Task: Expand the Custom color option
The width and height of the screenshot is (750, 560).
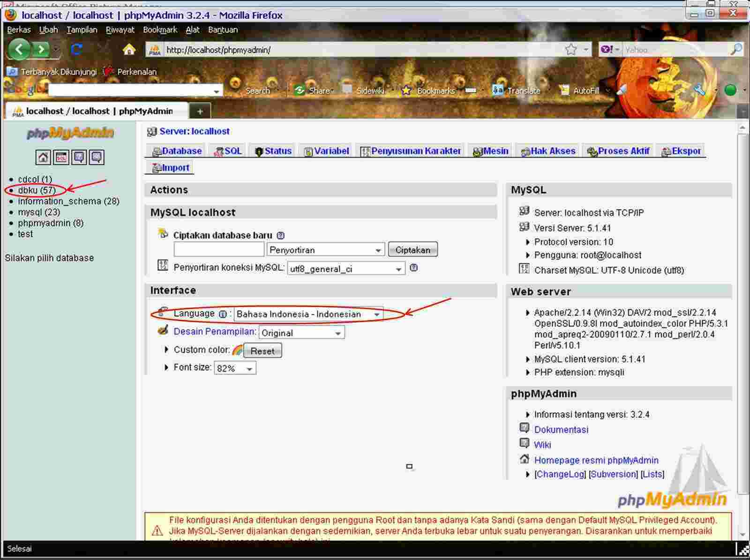Action: 167,350
